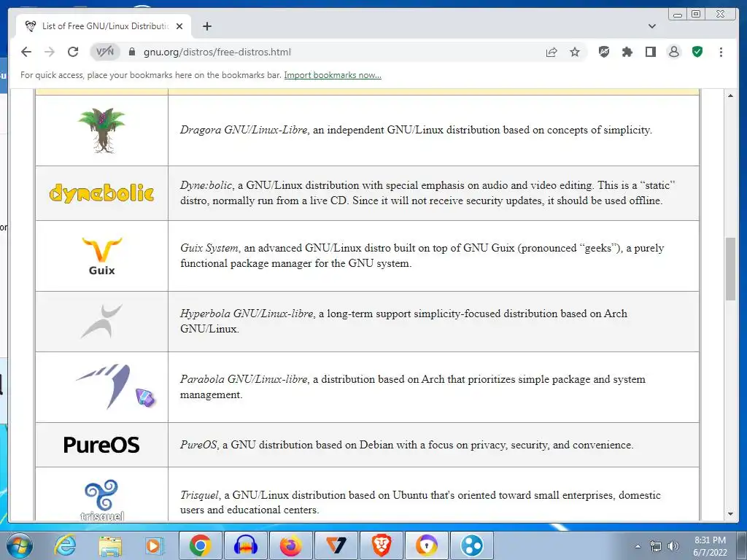Click the taskbar clock showing 8:31 PM
This screenshot has width=747, height=560.
click(x=710, y=546)
